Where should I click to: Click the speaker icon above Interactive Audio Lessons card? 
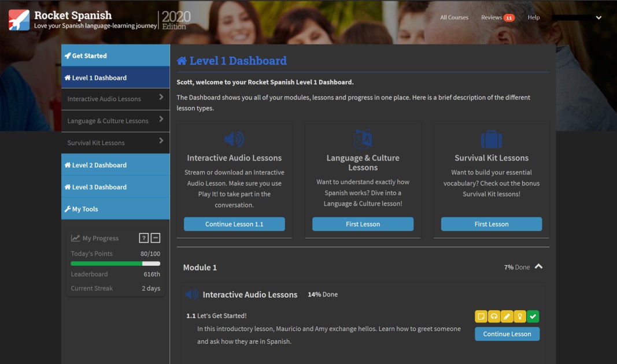234,139
